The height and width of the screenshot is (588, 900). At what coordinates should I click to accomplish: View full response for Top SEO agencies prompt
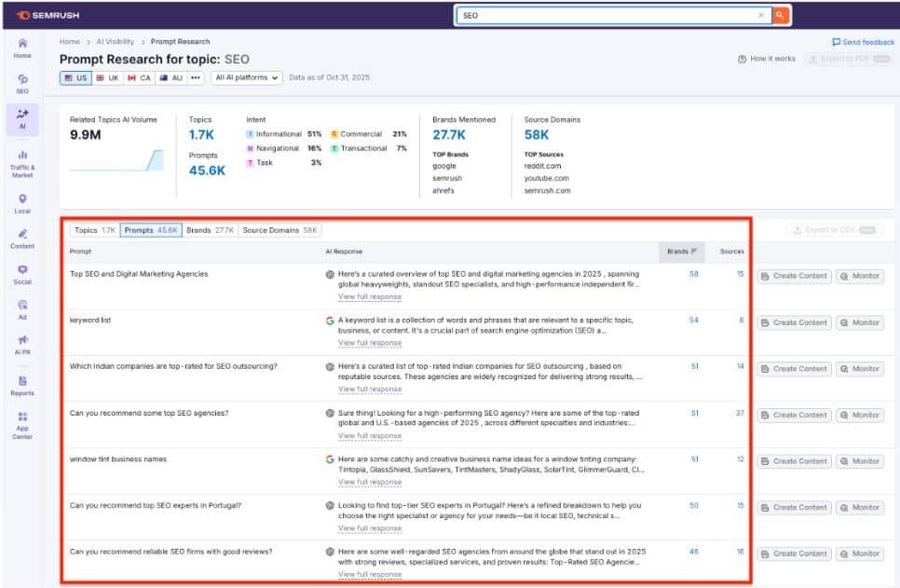[370, 297]
